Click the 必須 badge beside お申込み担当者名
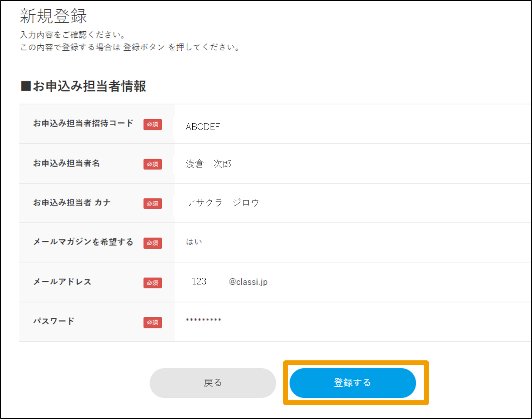532x419 pixels. click(153, 164)
